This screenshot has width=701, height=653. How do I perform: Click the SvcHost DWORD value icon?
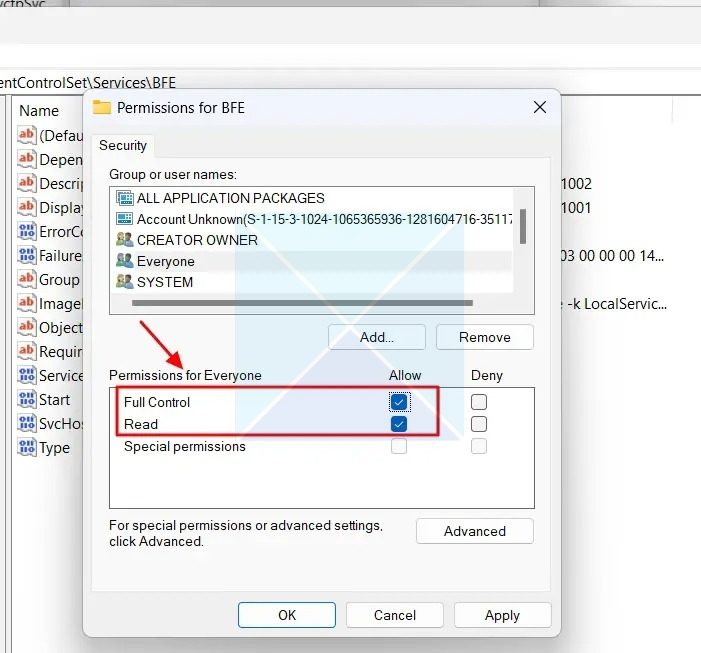click(x=27, y=423)
